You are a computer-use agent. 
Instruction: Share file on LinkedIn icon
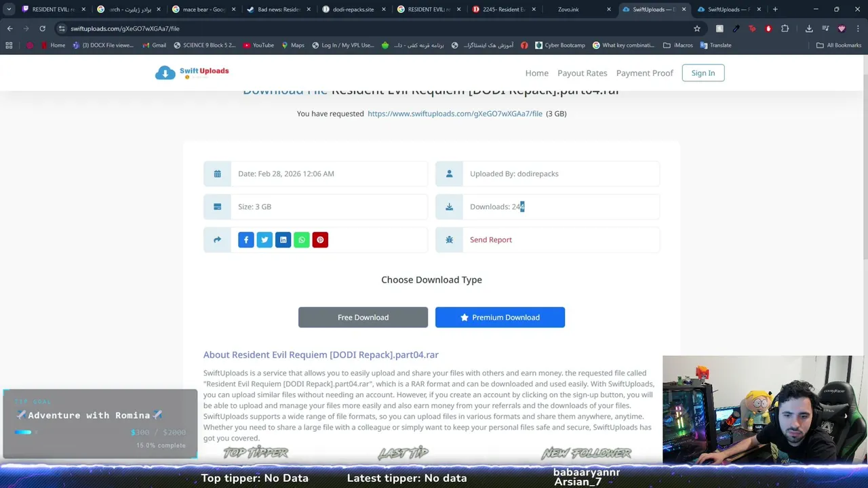tap(283, 240)
